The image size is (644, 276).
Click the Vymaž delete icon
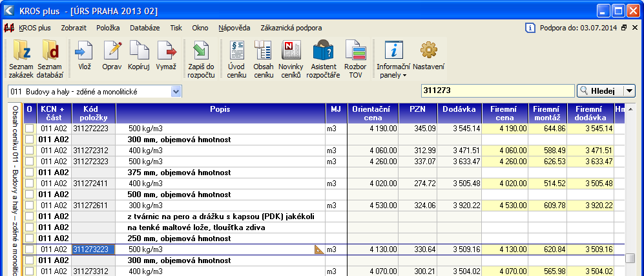coord(167,50)
